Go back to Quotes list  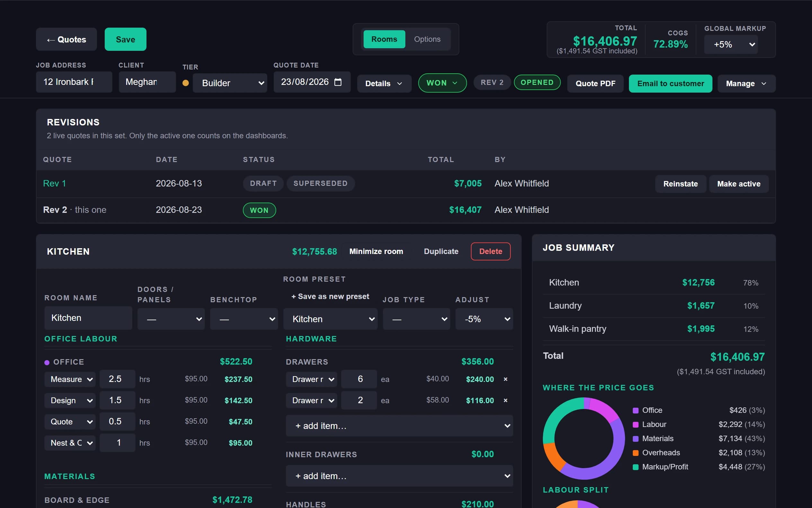point(66,39)
